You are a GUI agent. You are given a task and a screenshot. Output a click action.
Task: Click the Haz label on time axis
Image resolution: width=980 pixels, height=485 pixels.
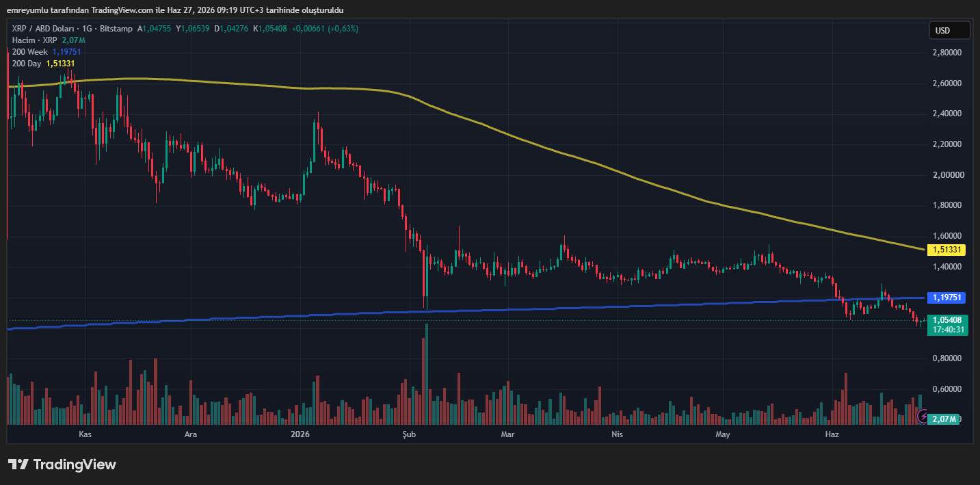[x=832, y=434]
